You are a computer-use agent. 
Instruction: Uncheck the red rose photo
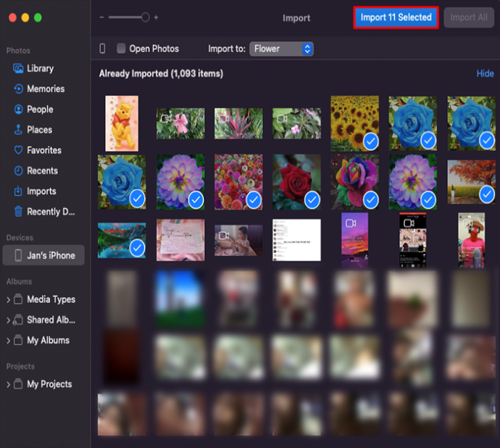point(312,200)
